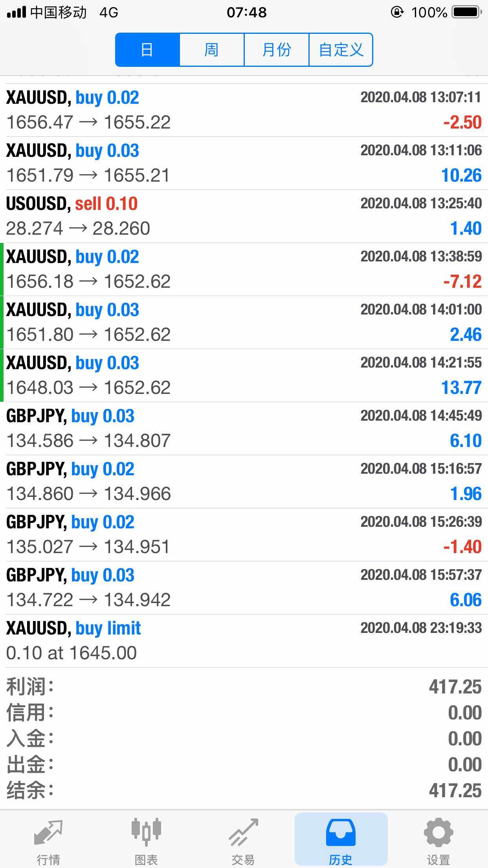Select the XAUUSD buy limit order row
488x868 pixels.
pyautogui.click(x=244, y=641)
